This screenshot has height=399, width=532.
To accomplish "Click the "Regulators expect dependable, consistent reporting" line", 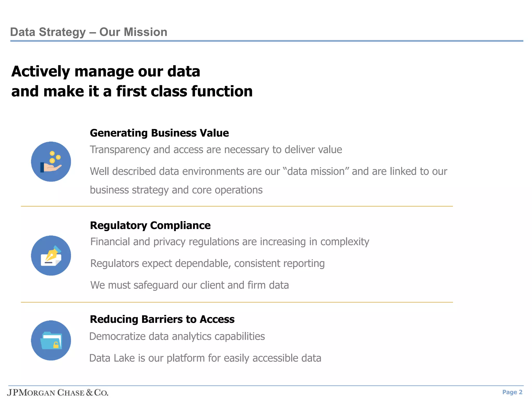I will [x=207, y=263].
